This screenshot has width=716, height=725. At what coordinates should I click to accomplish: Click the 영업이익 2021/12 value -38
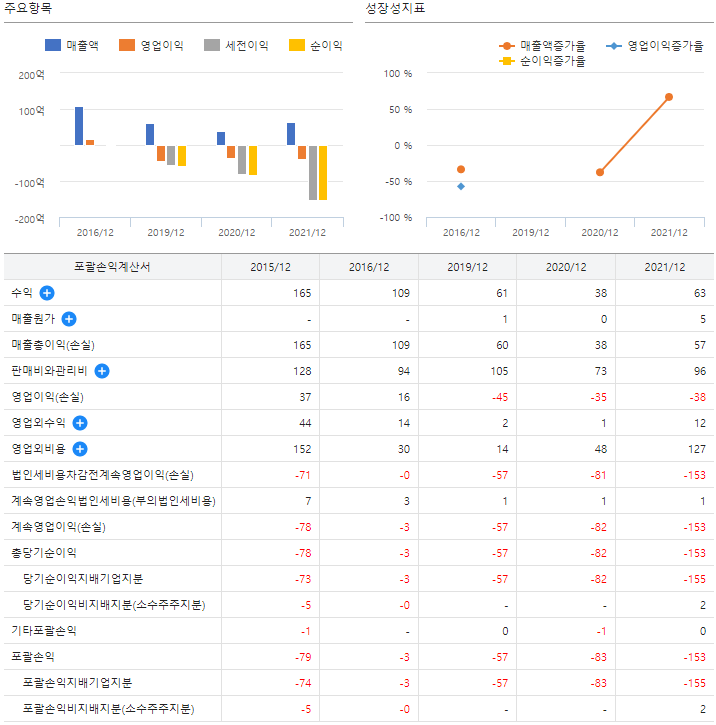(x=698, y=397)
